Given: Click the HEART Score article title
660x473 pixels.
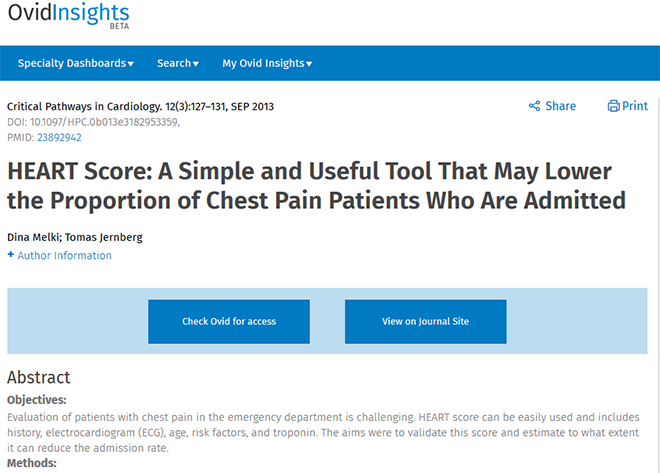Looking at the screenshot, I should 317,186.
